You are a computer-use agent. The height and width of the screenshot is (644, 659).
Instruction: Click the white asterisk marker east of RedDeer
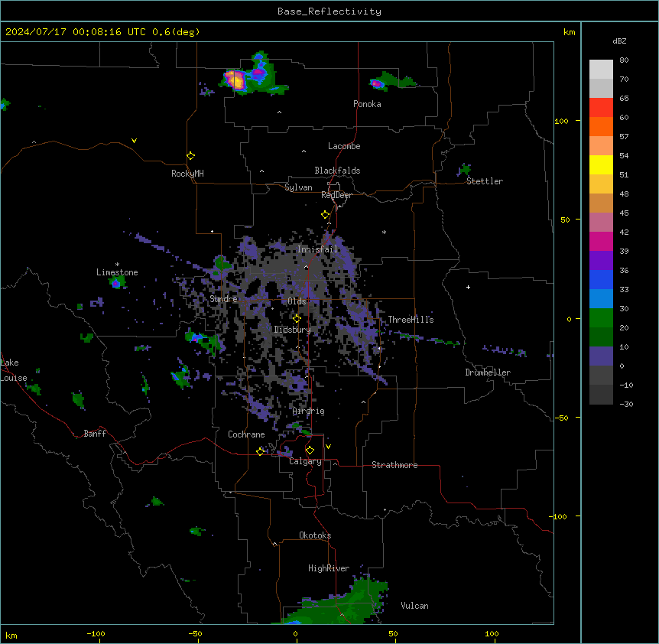(x=384, y=232)
